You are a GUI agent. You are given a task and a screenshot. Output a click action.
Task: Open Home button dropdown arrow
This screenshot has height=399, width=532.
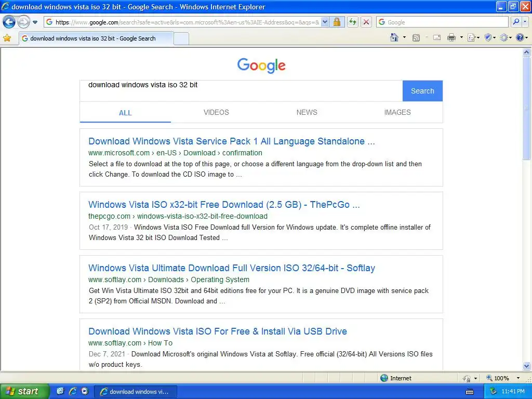404,37
